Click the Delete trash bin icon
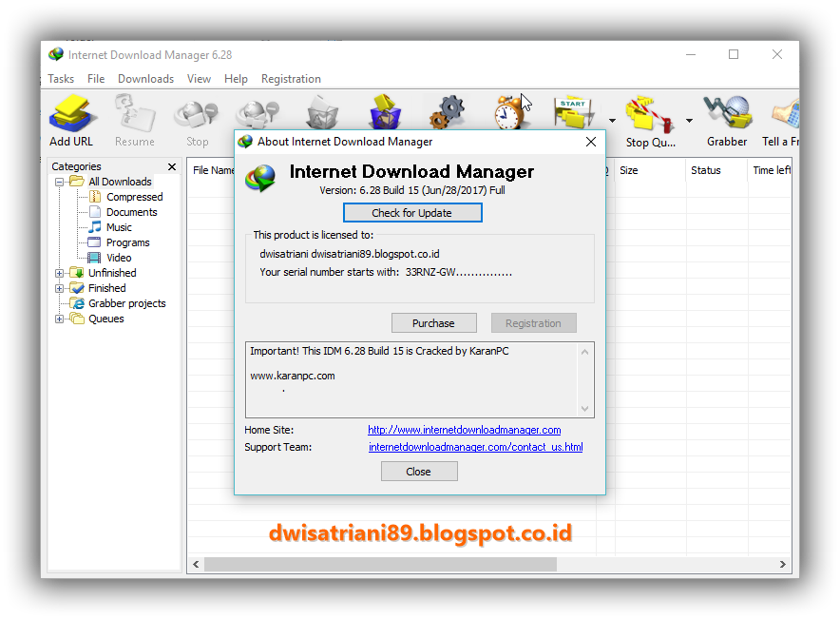 click(321, 112)
